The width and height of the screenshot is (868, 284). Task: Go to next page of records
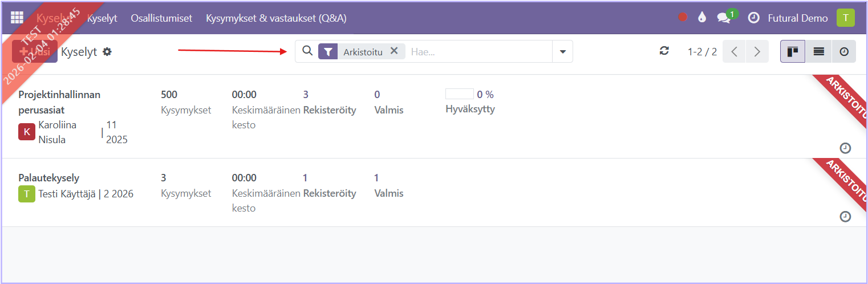click(x=757, y=51)
